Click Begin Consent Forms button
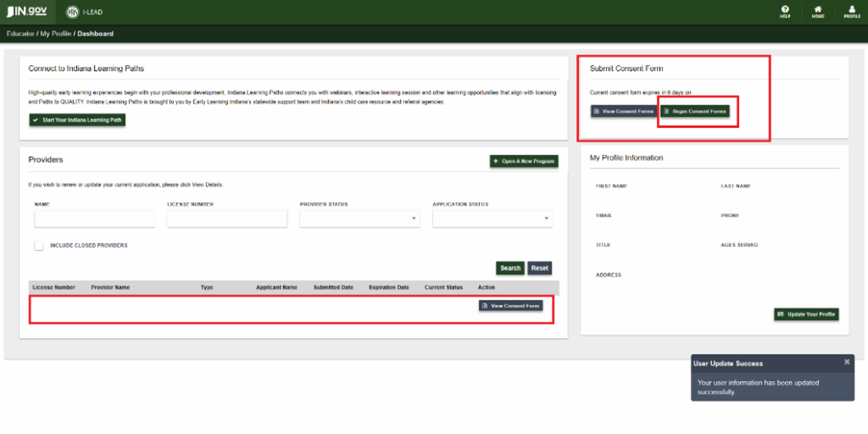 click(x=694, y=112)
